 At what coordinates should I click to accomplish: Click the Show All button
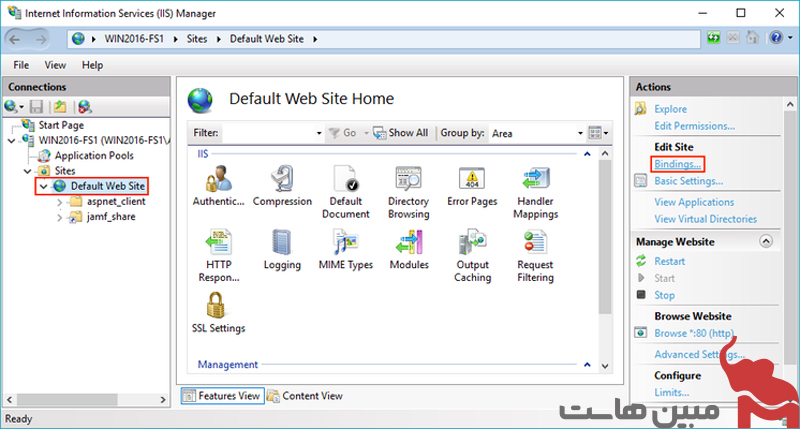pyautogui.click(x=401, y=133)
